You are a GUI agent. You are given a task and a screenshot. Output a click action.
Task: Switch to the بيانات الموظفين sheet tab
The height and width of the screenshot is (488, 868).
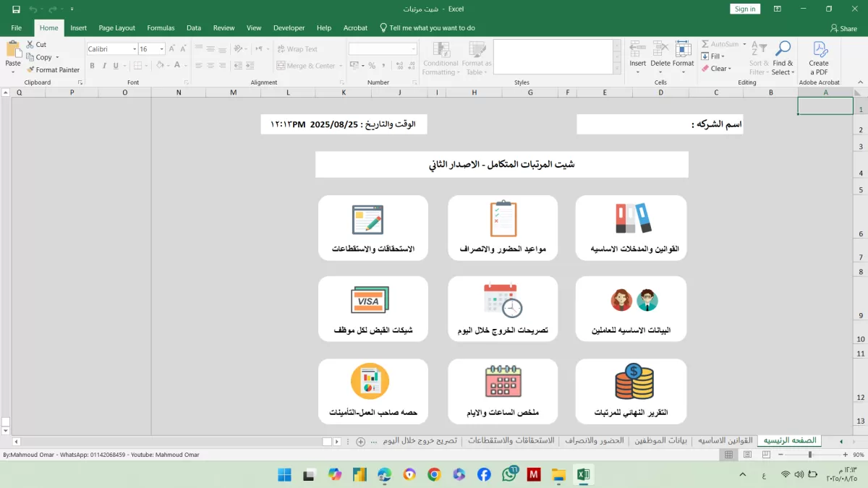click(x=660, y=440)
